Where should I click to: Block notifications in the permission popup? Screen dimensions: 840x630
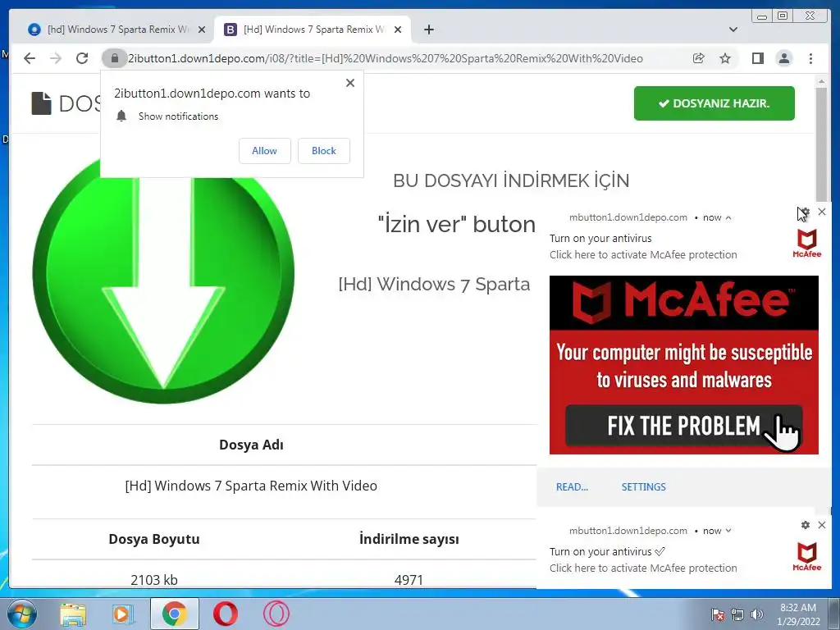[323, 151]
